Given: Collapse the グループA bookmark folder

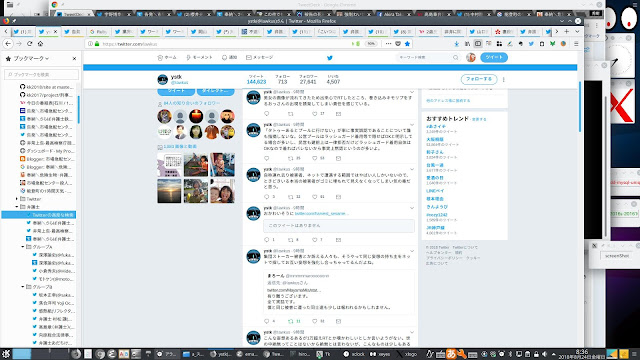Looking at the screenshot, I should (x=23, y=247).
